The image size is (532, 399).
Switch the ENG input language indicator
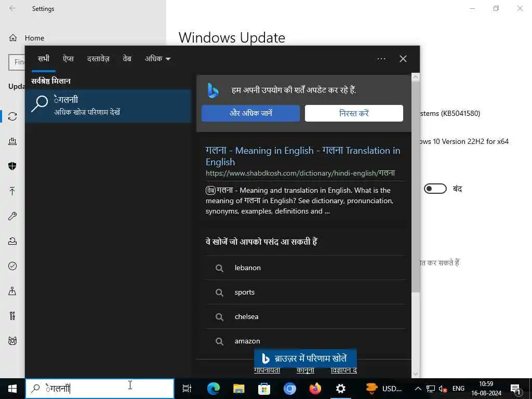tap(458, 389)
